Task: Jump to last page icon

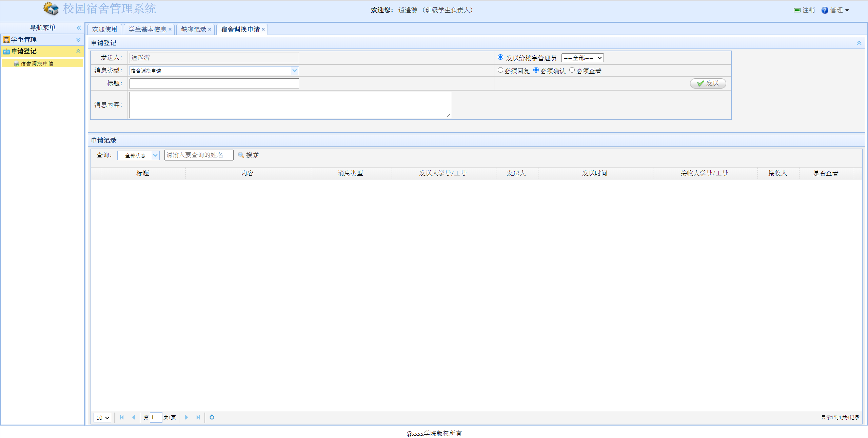Action: pyautogui.click(x=198, y=417)
